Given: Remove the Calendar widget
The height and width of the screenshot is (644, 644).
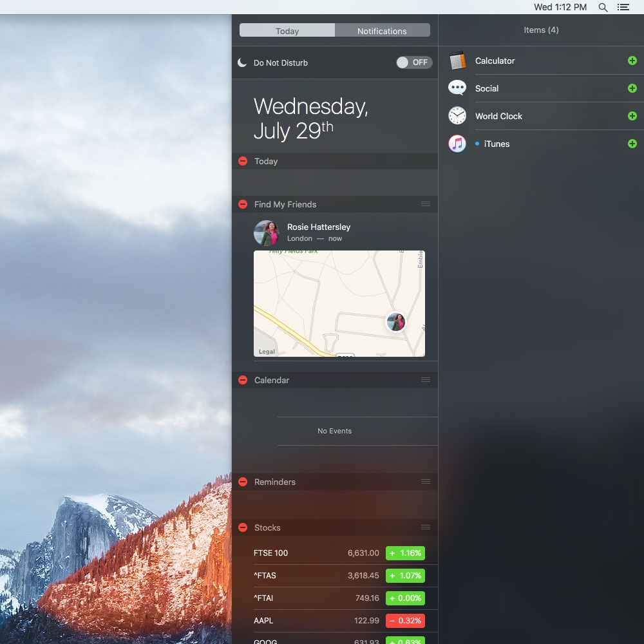Looking at the screenshot, I should point(243,380).
